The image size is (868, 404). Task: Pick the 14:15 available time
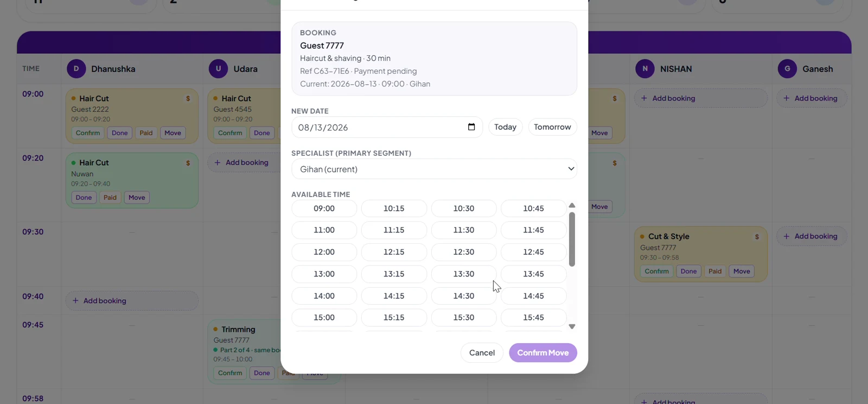click(x=394, y=296)
